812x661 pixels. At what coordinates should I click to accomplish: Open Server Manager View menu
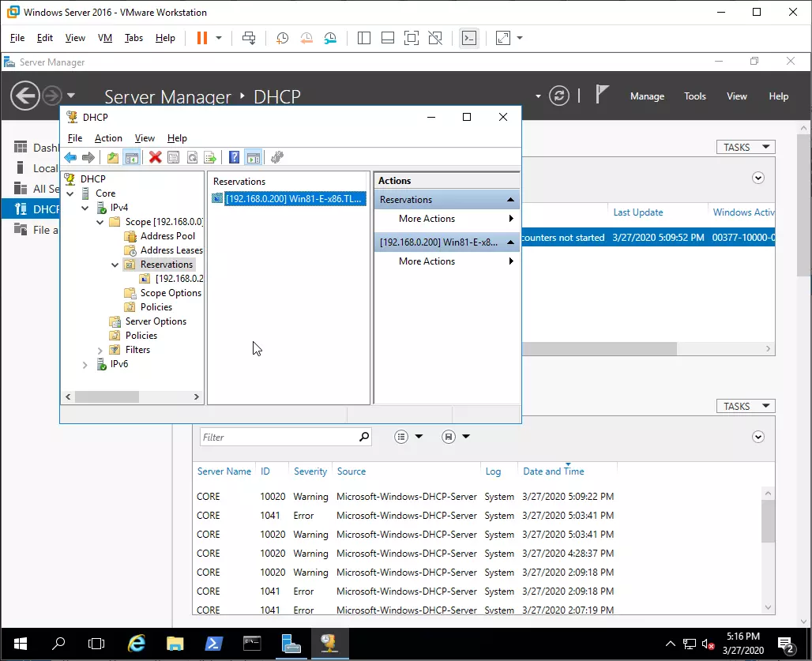(737, 96)
